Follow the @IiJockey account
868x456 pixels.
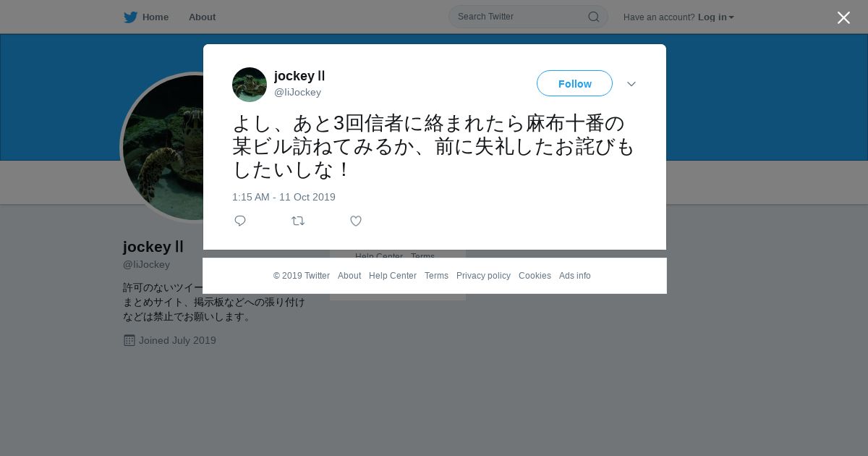[574, 83]
